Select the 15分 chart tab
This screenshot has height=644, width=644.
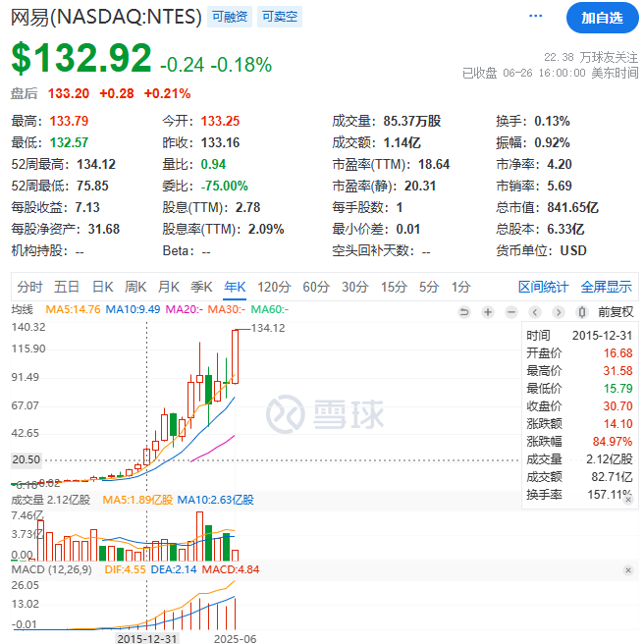(x=394, y=287)
